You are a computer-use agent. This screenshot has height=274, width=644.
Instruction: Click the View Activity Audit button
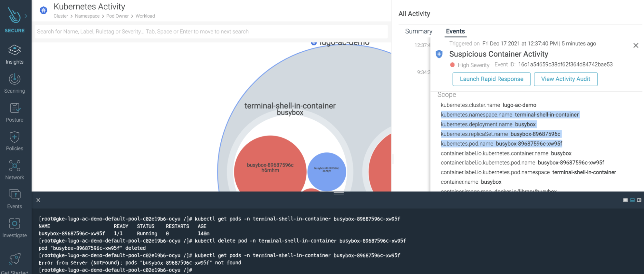pos(565,79)
